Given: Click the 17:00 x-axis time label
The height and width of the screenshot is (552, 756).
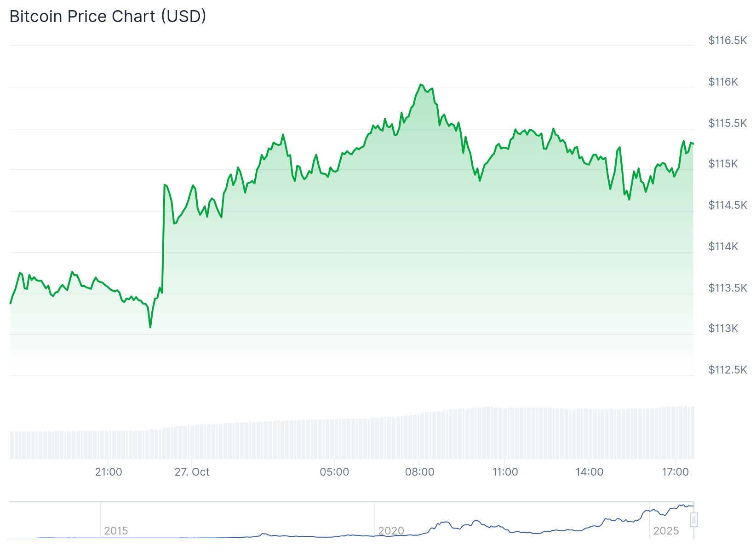Looking at the screenshot, I should tap(675, 472).
